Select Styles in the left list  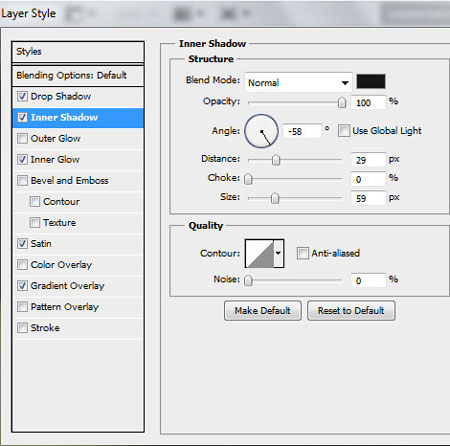tap(78, 52)
